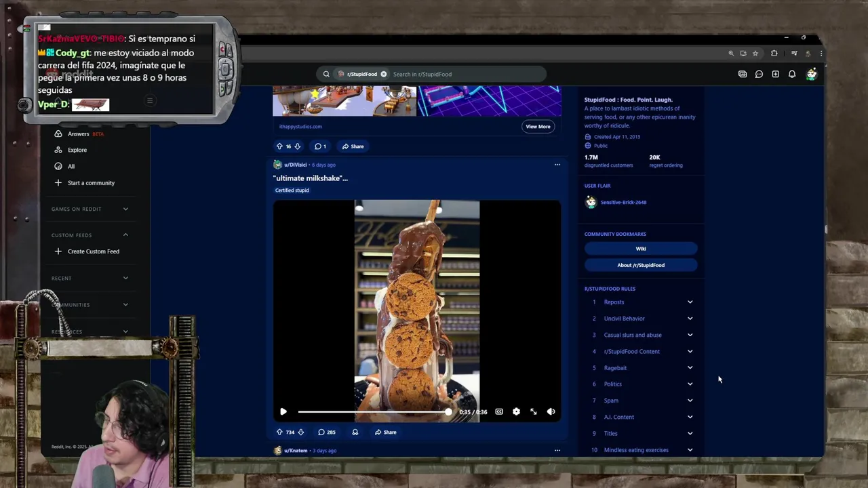Open u/DiVisici's profile link
The height and width of the screenshot is (488, 868).
296,165
